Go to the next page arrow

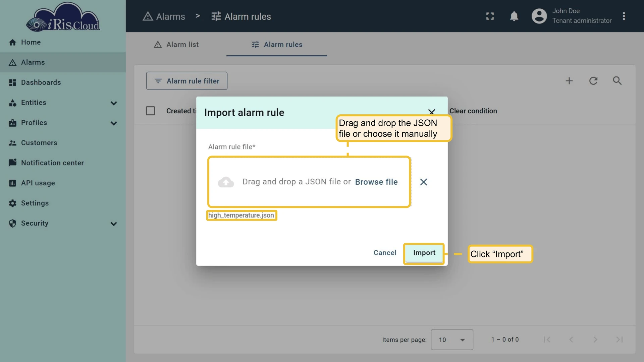pyautogui.click(x=595, y=340)
